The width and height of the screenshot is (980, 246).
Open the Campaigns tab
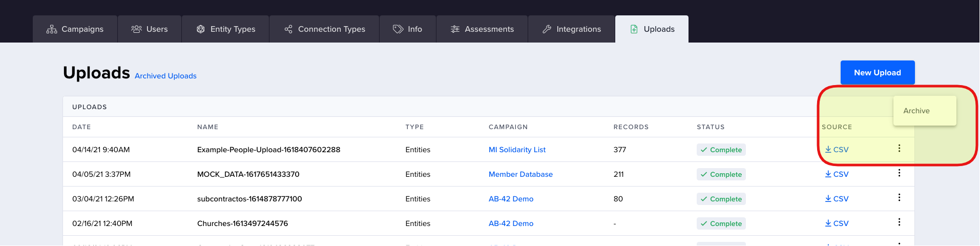pyautogui.click(x=75, y=29)
